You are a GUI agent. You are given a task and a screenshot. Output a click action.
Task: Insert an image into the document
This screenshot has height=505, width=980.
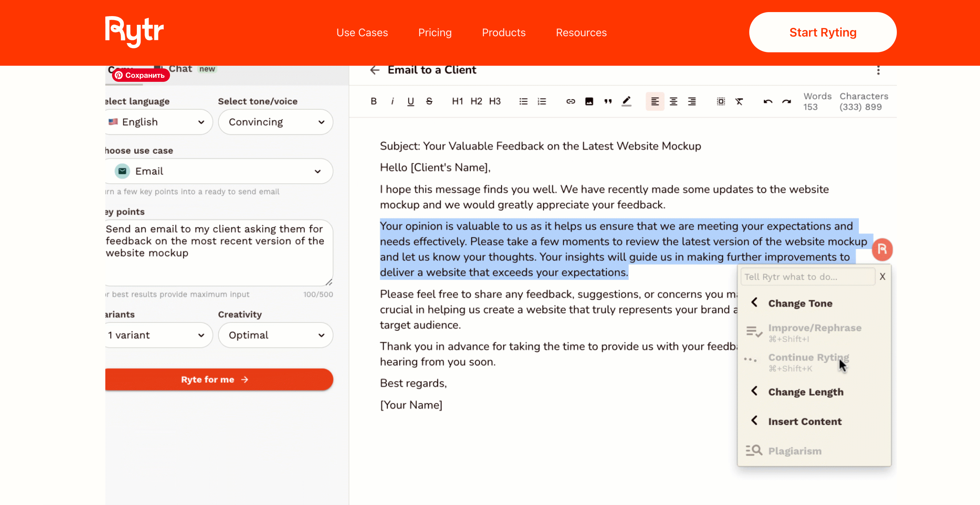coord(589,101)
